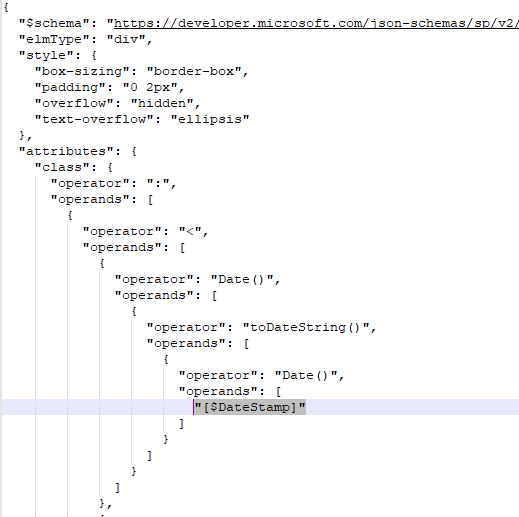Screen dimensions: 519x517
Task: Click the "border-box" value
Action: (194, 71)
